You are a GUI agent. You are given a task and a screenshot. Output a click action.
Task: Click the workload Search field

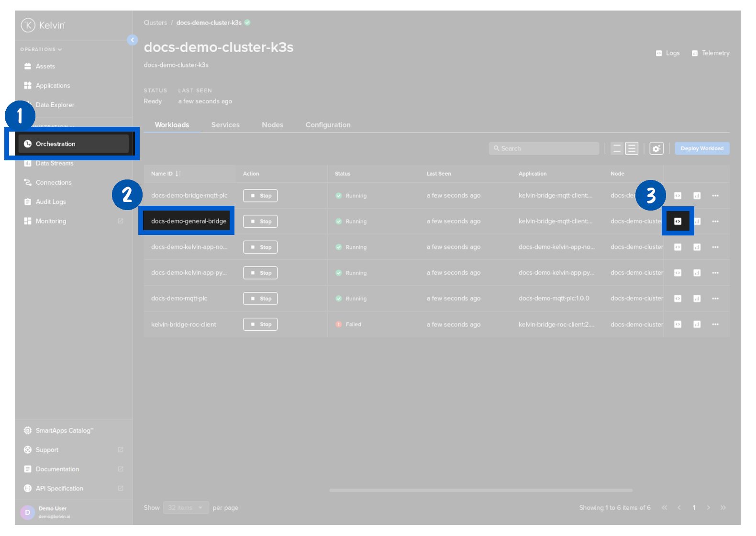544,149
